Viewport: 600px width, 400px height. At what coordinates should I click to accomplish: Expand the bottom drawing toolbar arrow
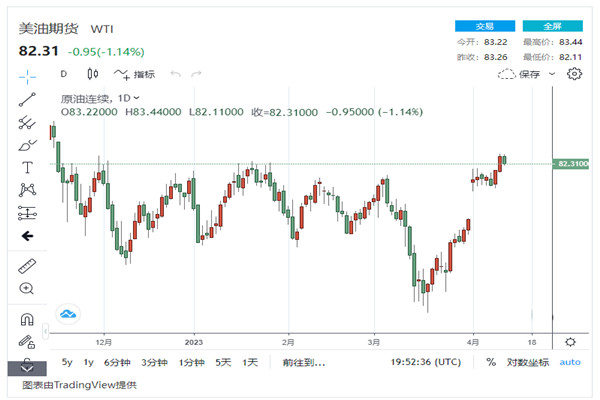[x=27, y=368]
